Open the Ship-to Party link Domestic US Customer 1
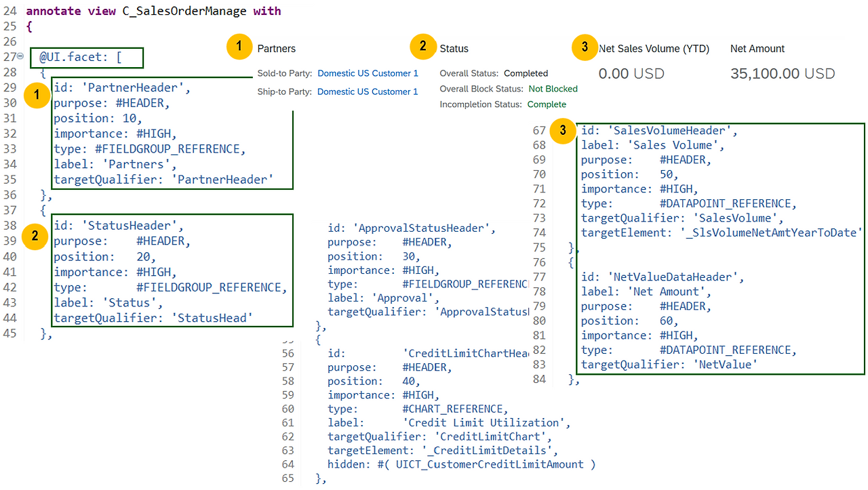868x490 pixels. pyautogui.click(x=367, y=91)
